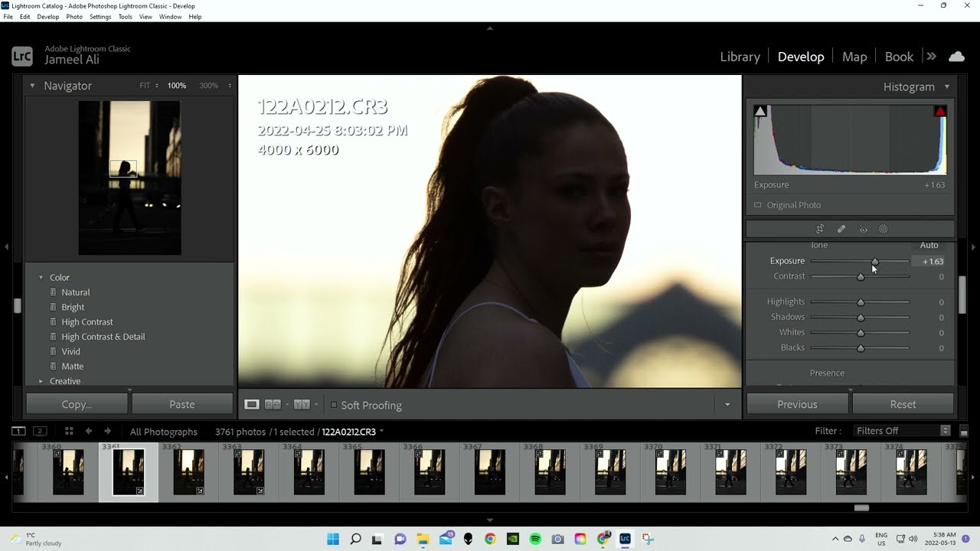Screen dimensions: 980x551
Task: Open Navigator zoom level options
Action: click(x=230, y=86)
